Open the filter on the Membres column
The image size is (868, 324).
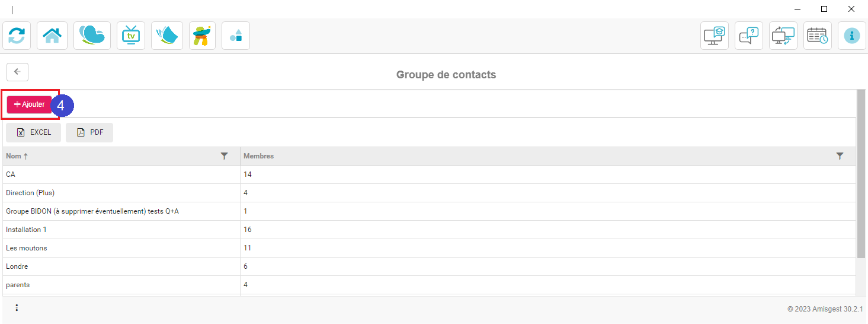click(x=840, y=156)
